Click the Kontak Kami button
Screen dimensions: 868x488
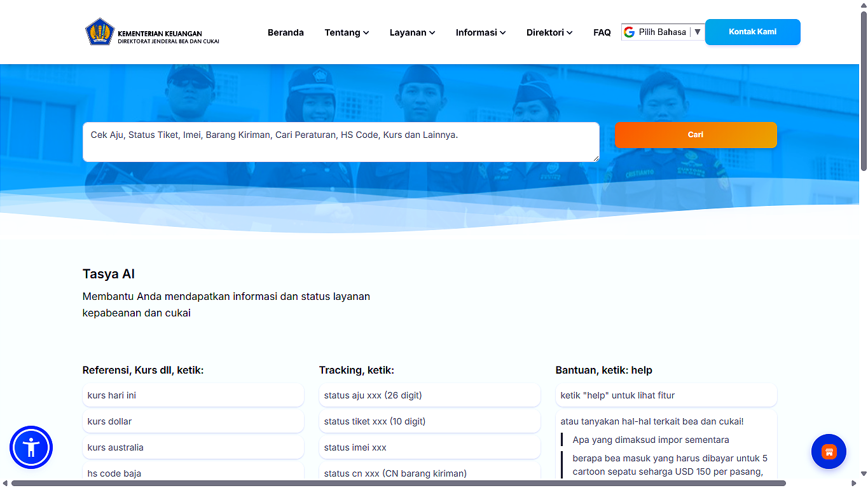coord(752,32)
